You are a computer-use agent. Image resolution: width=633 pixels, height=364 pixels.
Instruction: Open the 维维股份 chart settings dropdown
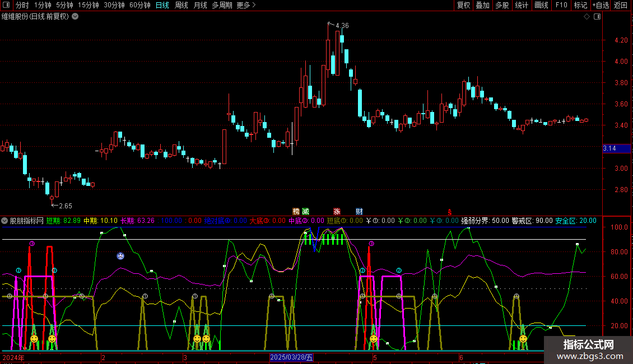coord(75,17)
